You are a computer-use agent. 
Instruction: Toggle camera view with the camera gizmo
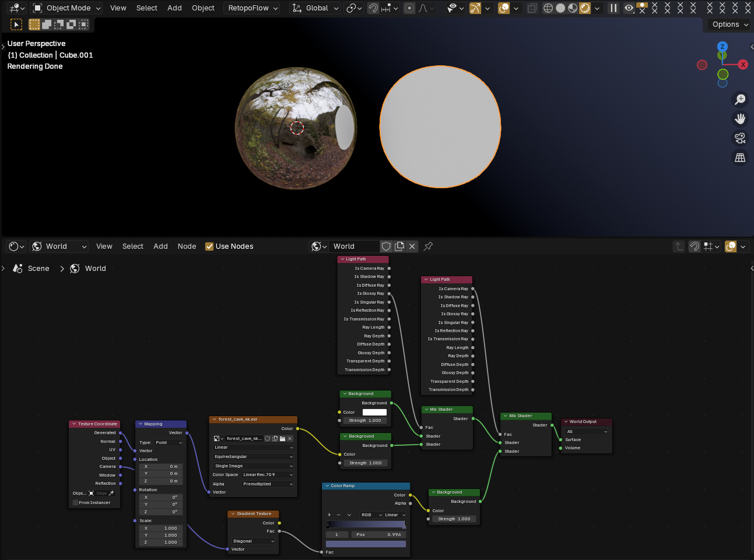(x=740, y=138)
